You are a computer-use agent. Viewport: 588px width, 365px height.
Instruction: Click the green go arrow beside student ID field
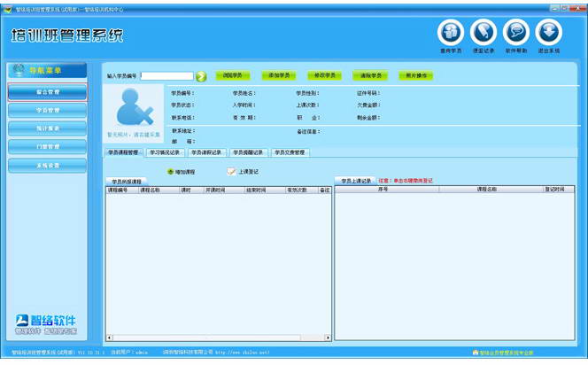pos(201,76)
